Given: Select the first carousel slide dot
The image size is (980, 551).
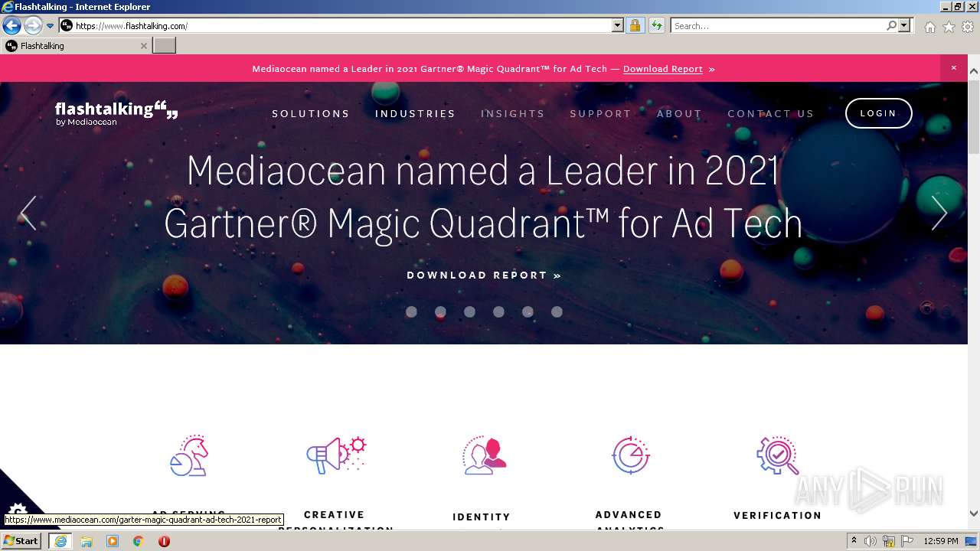Looking at the screenshot, I should point(411,311).
